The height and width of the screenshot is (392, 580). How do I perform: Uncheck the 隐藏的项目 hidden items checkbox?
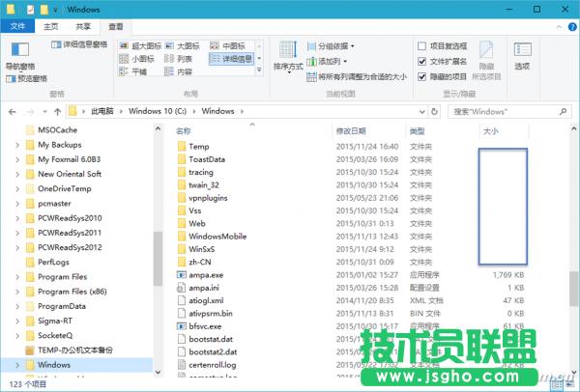coord(421,76)
